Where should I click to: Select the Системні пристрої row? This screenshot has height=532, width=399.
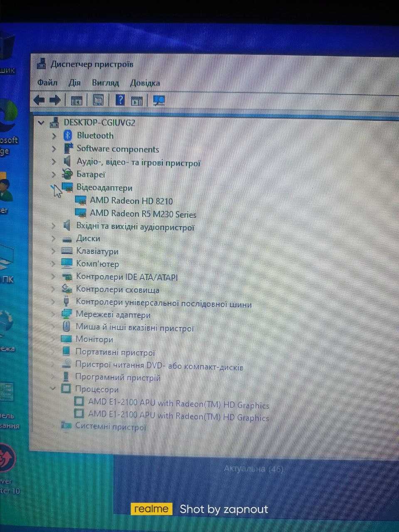coord(111,427)
